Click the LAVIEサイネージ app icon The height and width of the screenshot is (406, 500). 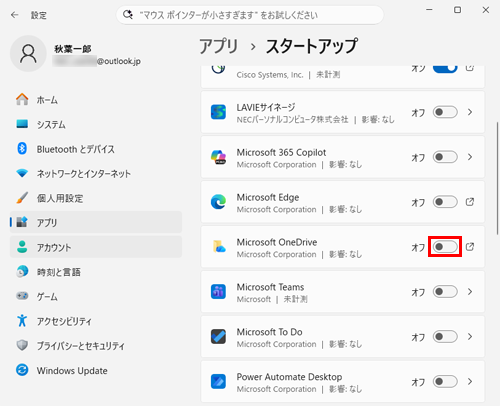[x=218, y=112]
